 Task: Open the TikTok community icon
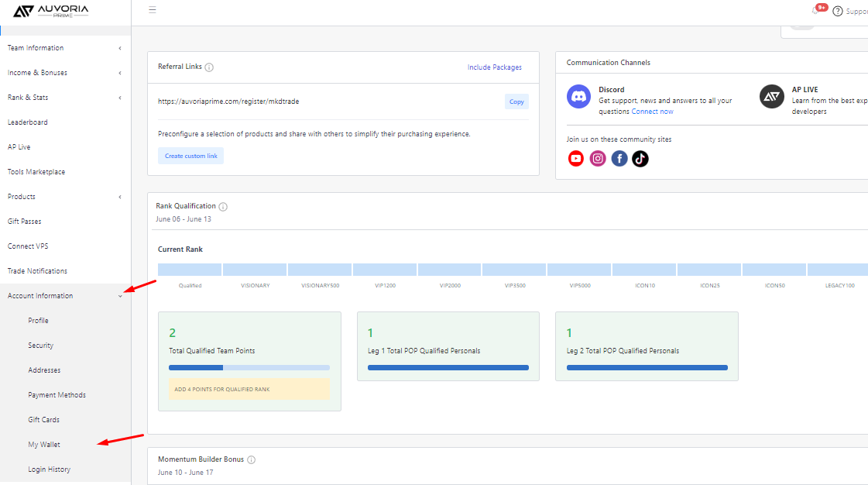pos(640,159)
